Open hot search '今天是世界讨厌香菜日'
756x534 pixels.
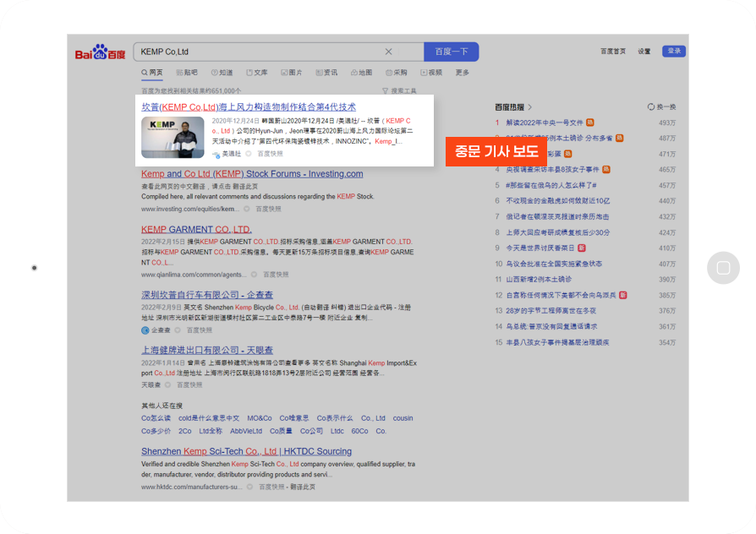540,248
